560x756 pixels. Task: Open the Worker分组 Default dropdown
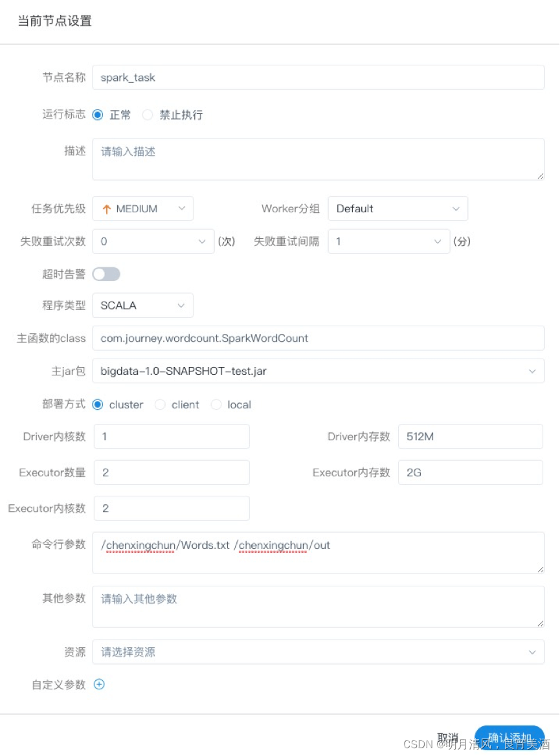click(398, 209)
